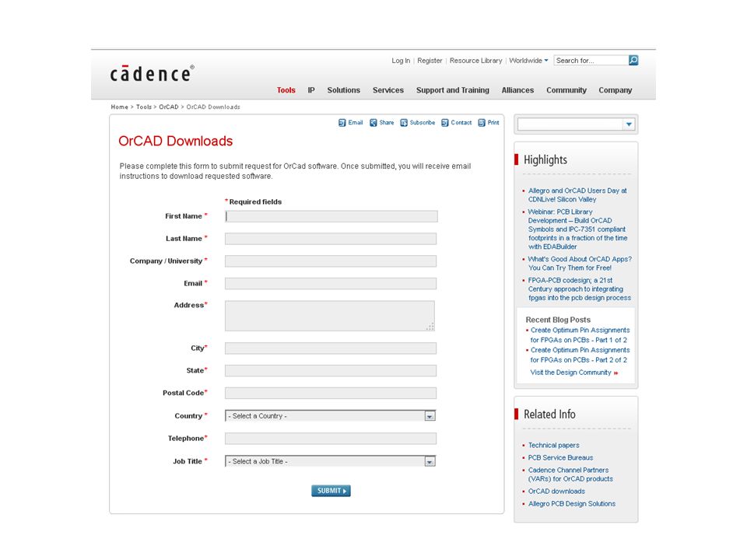Open the Select a Country dropdown
747x560 pixels.
point(330,415)
